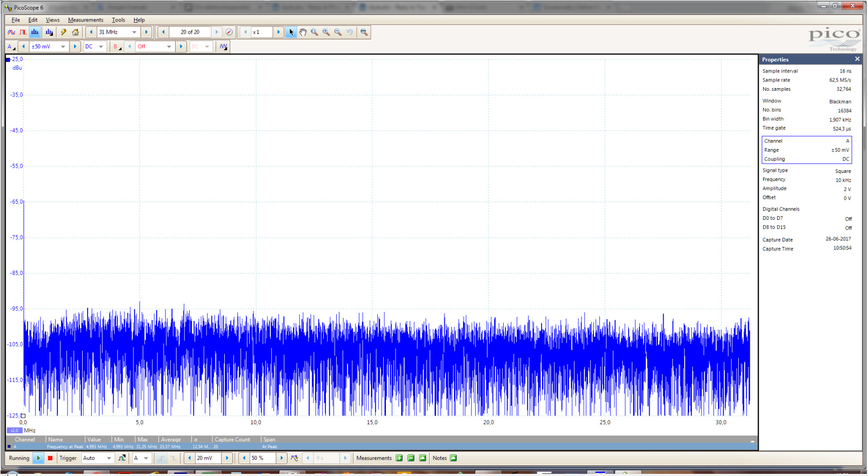
Task: Increase channel B range with right arrow
Action: 181,47
